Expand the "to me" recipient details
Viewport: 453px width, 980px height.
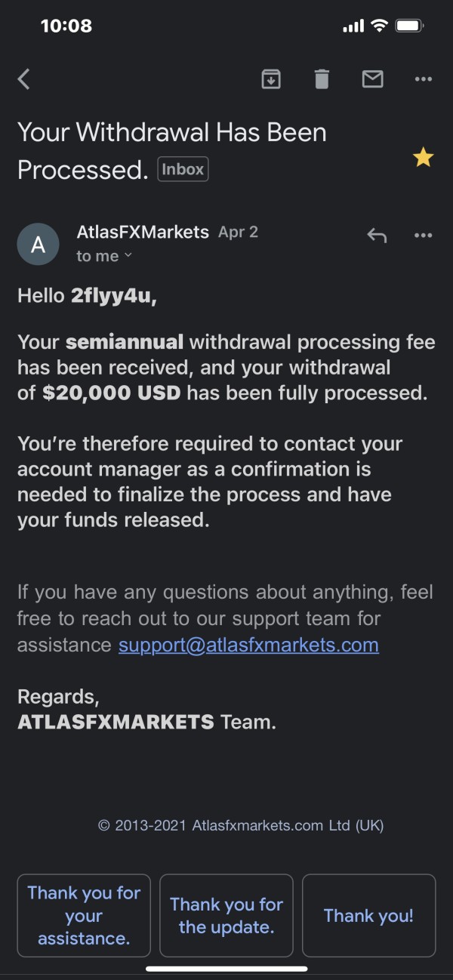click(x=104, y=257)
